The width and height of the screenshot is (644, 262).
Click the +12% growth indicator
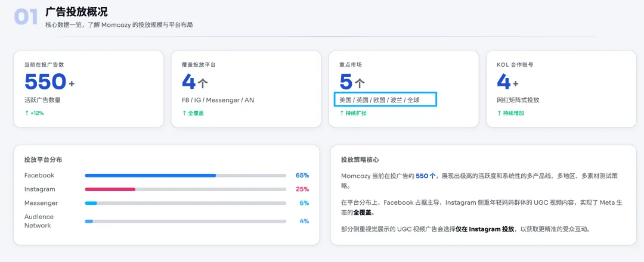(34, 113)
